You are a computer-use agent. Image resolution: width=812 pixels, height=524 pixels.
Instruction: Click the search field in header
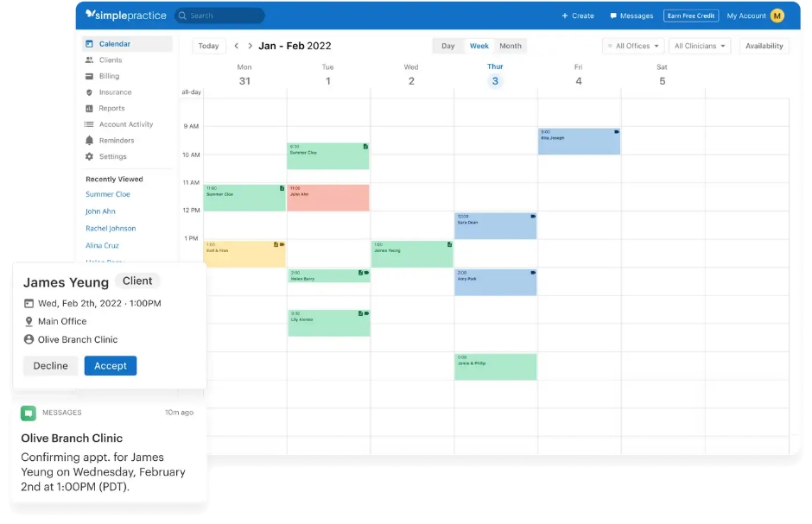click(x=220, y=16)
